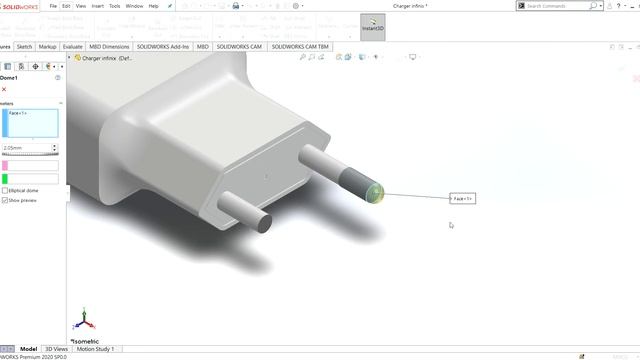Switch to the MBD tab
This screenshot has height=360, width=640.
(x=202, y=47)
